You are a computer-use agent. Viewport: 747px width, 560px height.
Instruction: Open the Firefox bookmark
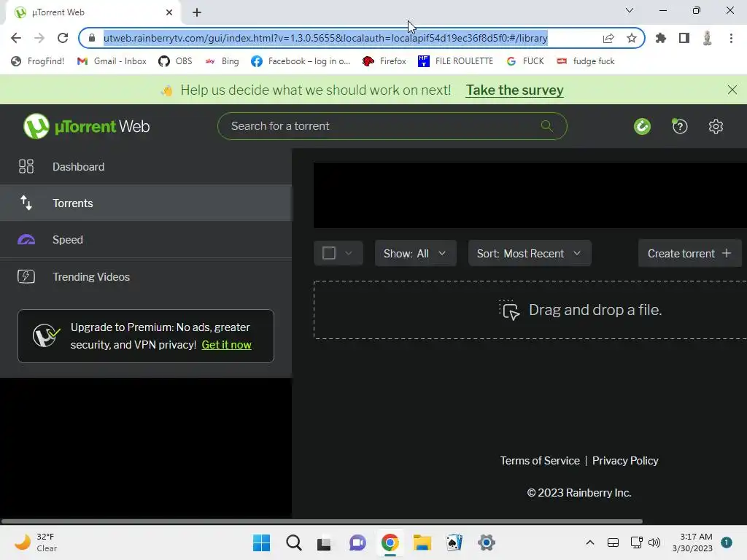click(384, 61)
